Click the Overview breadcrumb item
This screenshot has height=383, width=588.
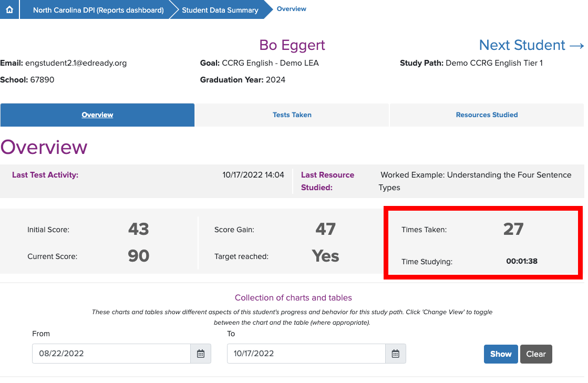click(291, 8)
